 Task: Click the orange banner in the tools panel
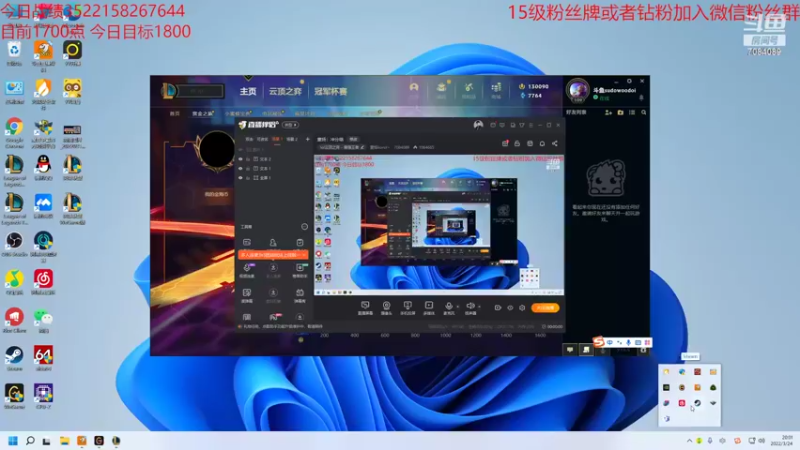(273, 255)
